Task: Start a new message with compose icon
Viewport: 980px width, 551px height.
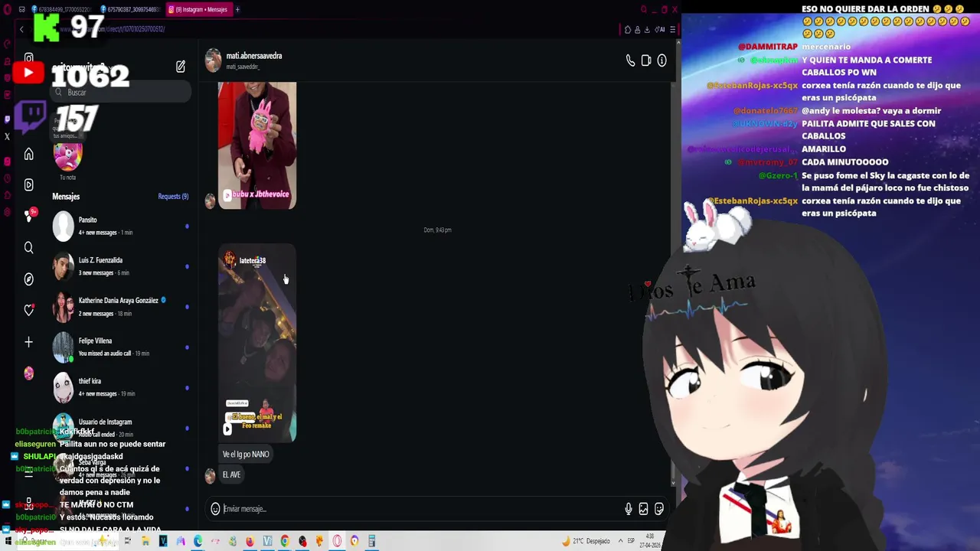Action: 181,67
